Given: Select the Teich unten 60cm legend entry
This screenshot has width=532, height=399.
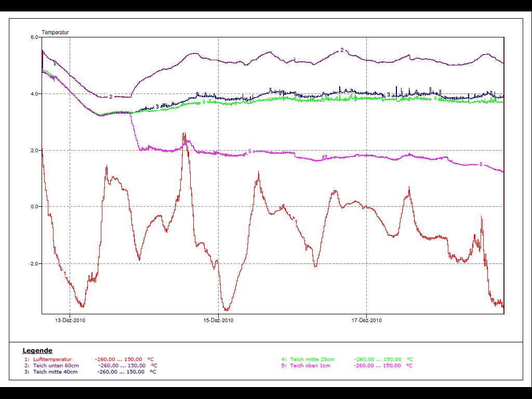Looking at the screenshot, I should pyautogui.click(x=56, y=365).
